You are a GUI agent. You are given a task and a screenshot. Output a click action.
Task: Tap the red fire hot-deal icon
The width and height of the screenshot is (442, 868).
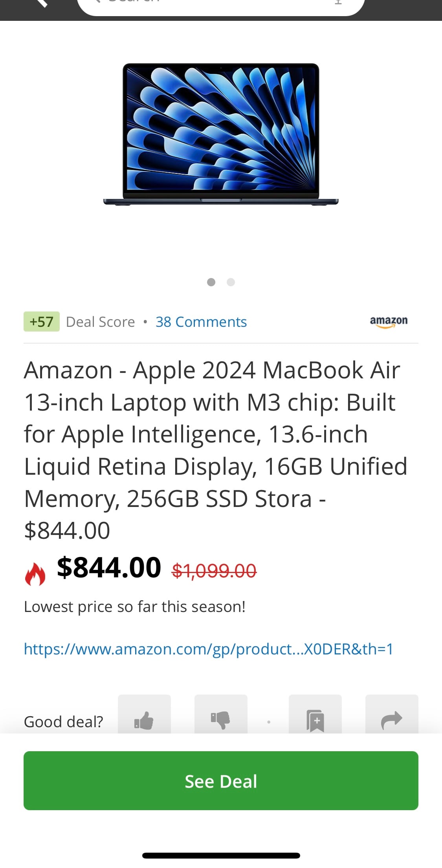click(x=35, y=574)
